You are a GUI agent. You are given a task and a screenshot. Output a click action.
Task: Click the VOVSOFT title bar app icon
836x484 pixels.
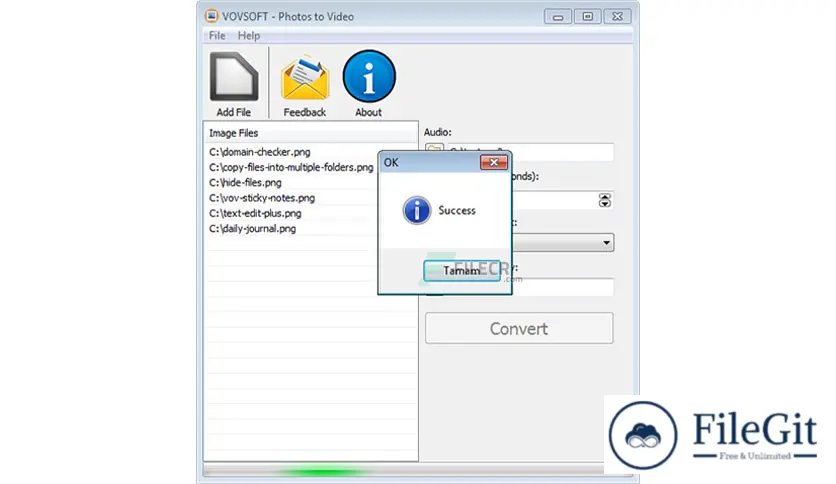(212, 16)
